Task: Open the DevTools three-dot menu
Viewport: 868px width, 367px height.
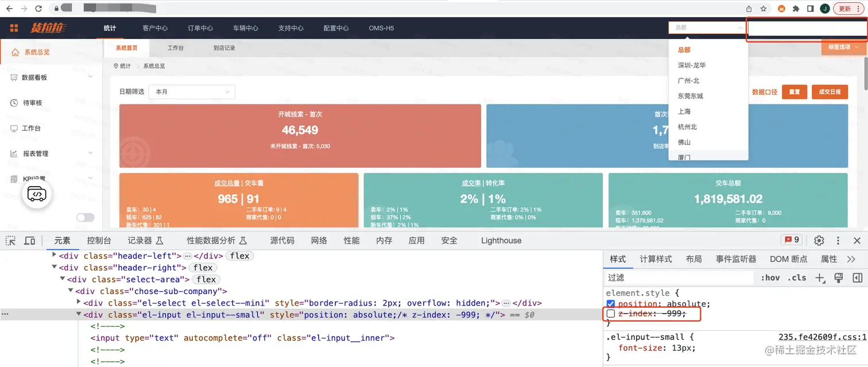Action: [838, 241]
